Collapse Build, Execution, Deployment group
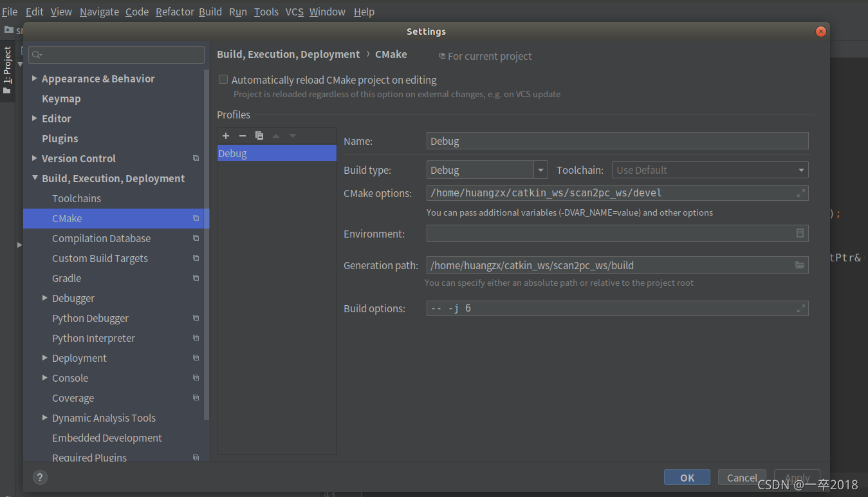This screenshot has height=497, width=868. point(35,178)
